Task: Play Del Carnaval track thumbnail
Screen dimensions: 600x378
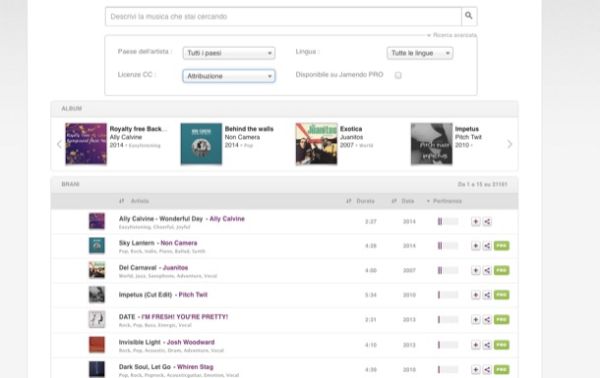Action: pyautogui.click(x=97, y=270)
